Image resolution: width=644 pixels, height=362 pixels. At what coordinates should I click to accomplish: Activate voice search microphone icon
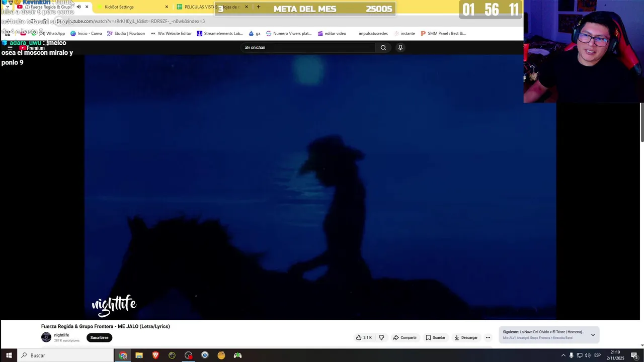pos(400,47)
